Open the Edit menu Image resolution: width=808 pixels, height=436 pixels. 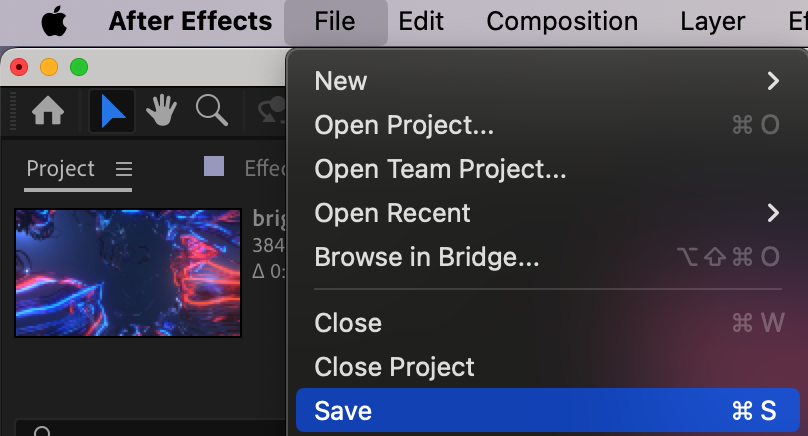tap(421, 21)
